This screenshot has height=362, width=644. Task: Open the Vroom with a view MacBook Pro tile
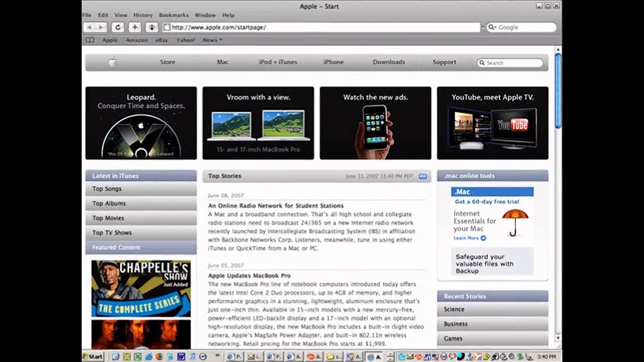258,123
